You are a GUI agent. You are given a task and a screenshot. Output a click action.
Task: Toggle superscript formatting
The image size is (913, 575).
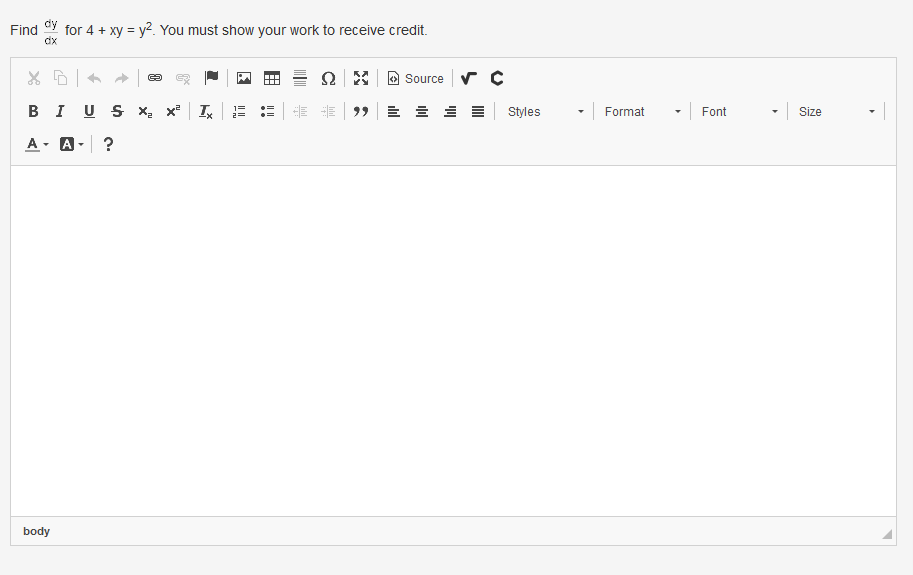173,111
